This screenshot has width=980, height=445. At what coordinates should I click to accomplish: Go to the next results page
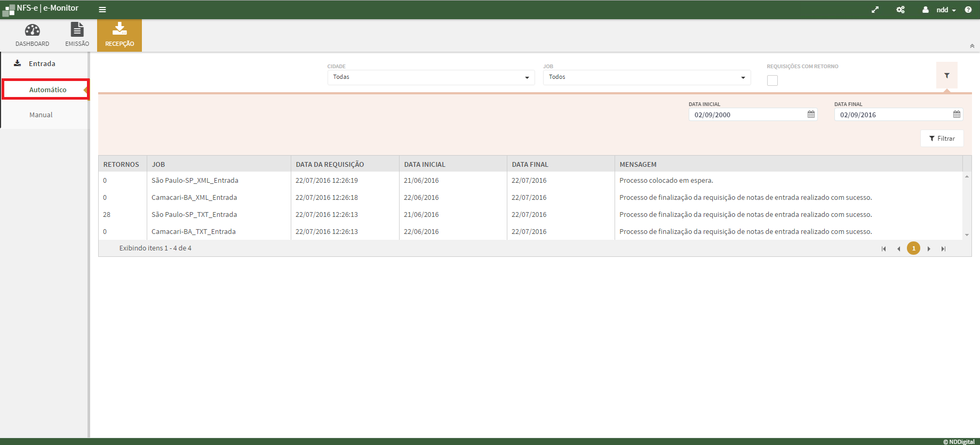[x=929, y=249]
